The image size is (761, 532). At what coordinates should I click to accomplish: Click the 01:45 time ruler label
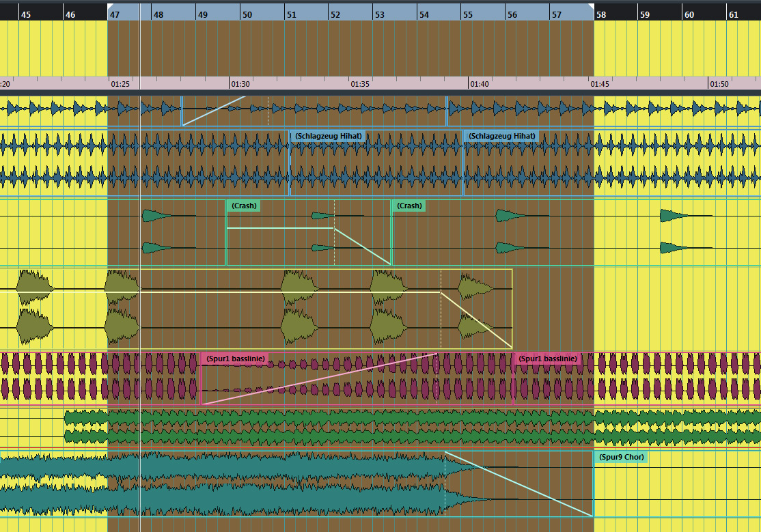tap(600, 84)
